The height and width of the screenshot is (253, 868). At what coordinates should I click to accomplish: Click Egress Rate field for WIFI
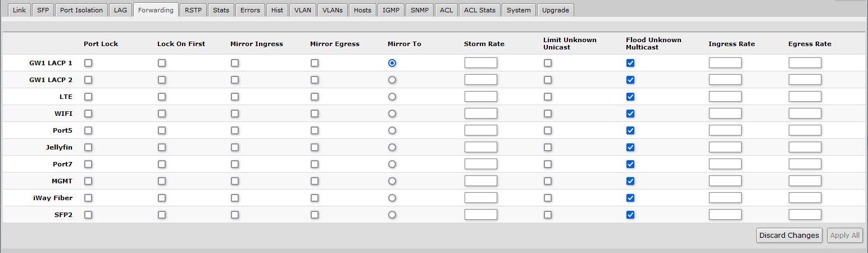pos(805,114)
